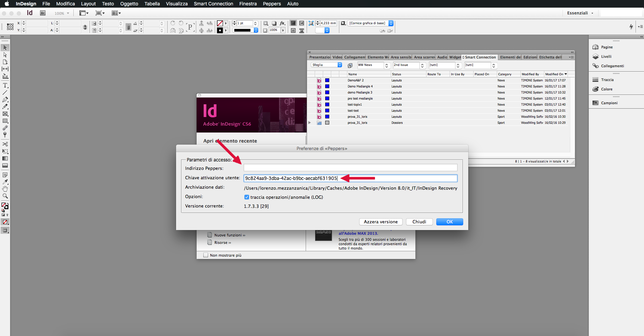Viewport: 644px width, 336px height.
Task: Select the Pen tool
Action: (5, 100)
